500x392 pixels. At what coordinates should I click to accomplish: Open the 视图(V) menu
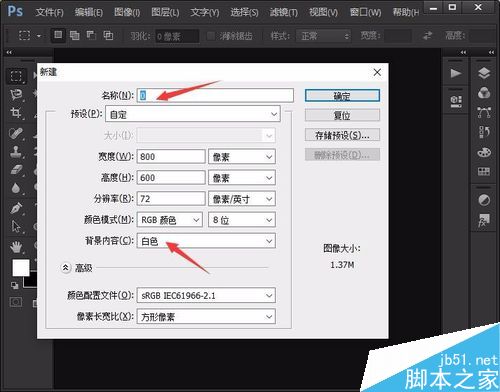[x=323, y=12]
